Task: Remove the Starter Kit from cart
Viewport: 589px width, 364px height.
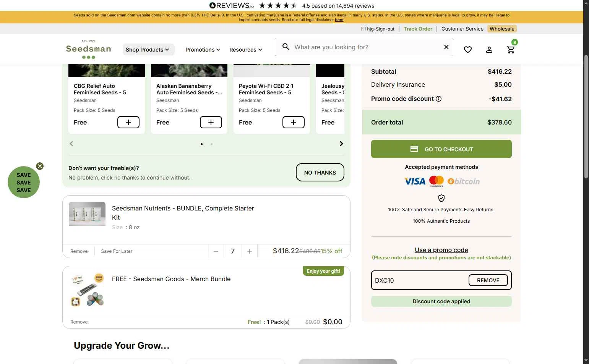Action: [x=79, y=251]
